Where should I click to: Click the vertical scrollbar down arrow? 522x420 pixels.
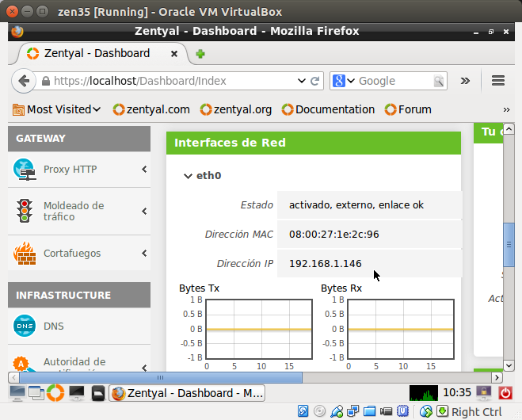coord(509,365)
